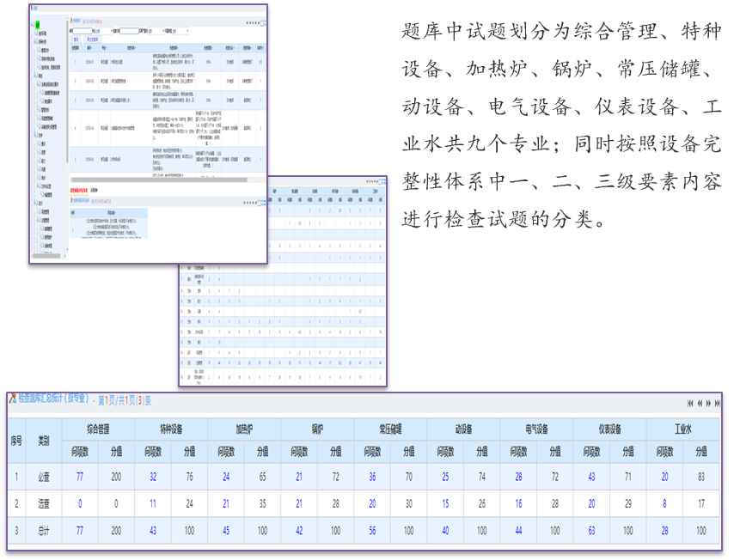
Task: Open 选查 question count 21 under 锅炉
Action: (299, 504)
